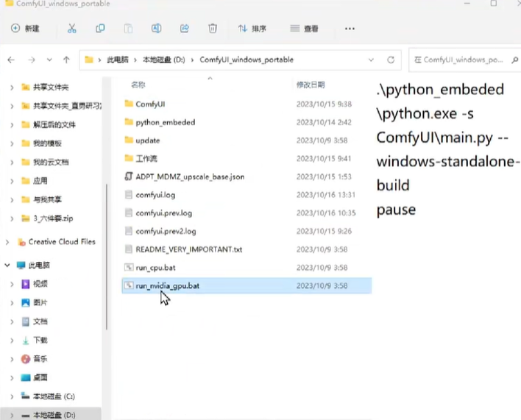Click the Delete trash icon
This screenshot has width=521, height=420.
[213, 29]
